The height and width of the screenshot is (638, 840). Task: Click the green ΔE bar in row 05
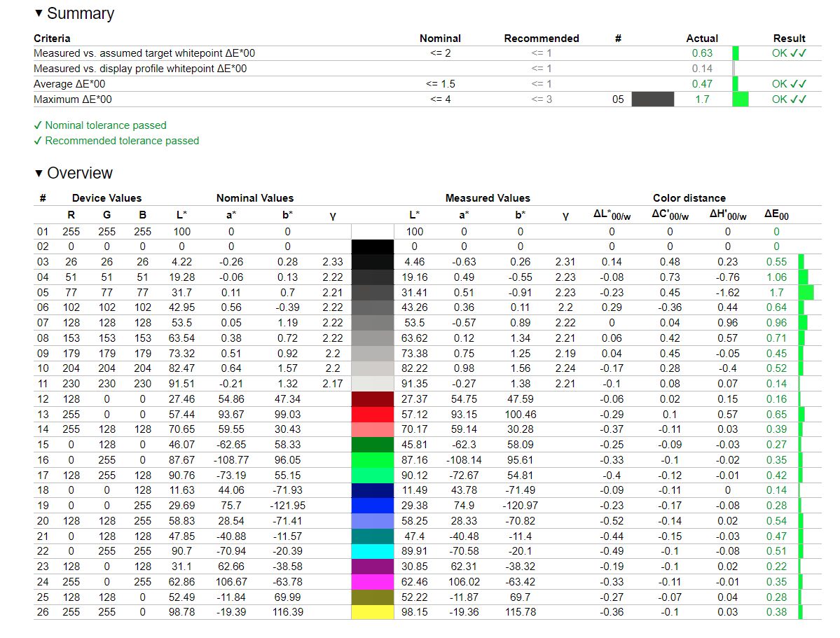(806, 293)
